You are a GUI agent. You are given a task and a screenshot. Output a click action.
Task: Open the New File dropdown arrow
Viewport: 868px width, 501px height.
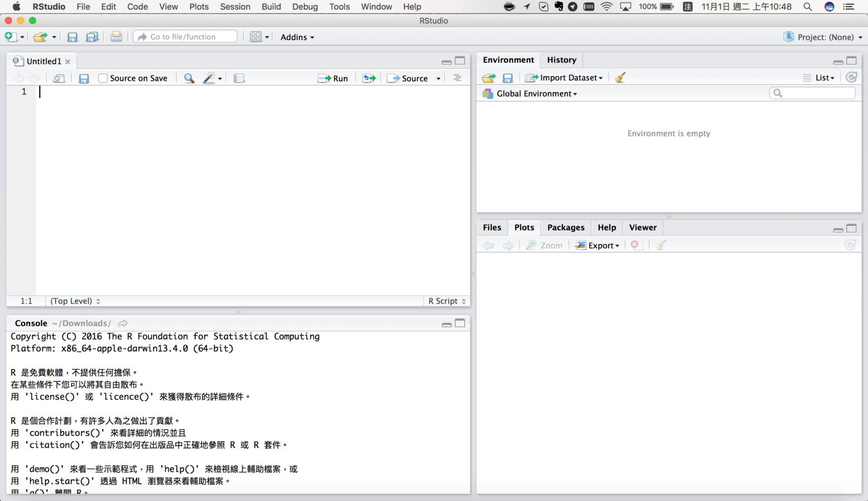(22, 37)
